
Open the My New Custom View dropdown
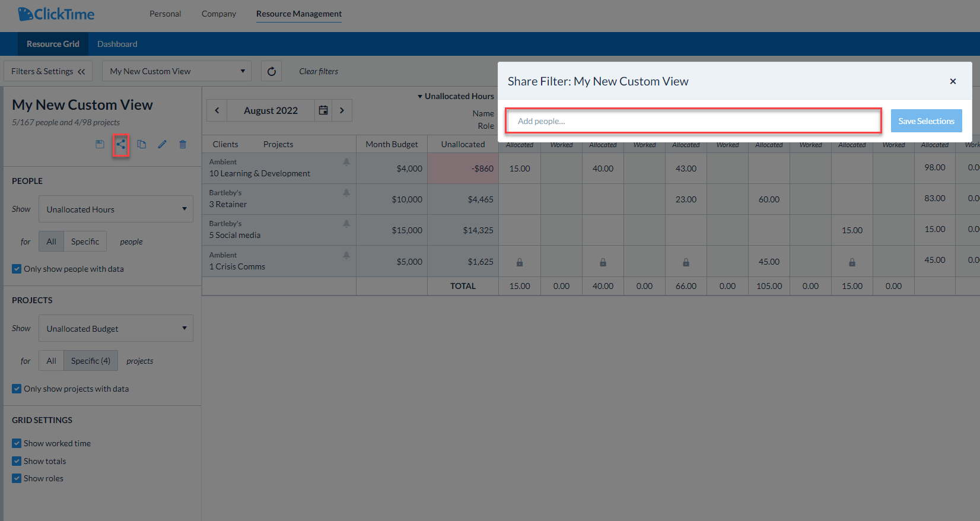point(177,71)
